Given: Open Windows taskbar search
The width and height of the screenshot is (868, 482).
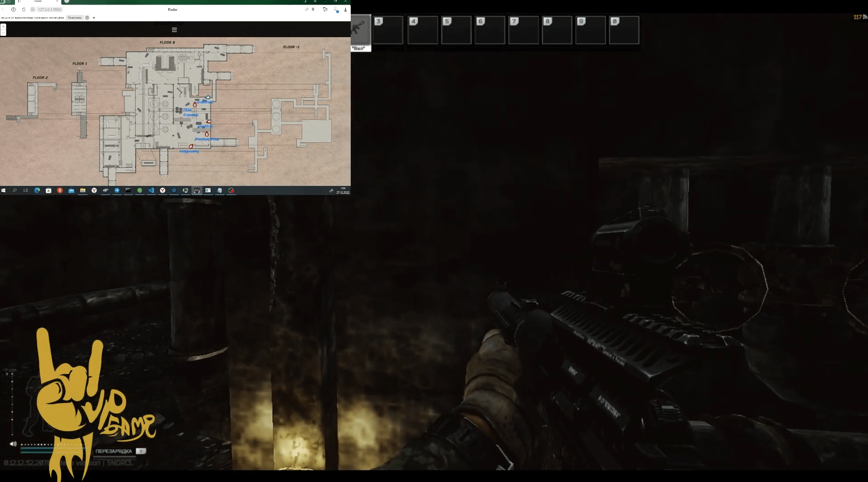Looking at the screenshot, I should click(15, 190).
